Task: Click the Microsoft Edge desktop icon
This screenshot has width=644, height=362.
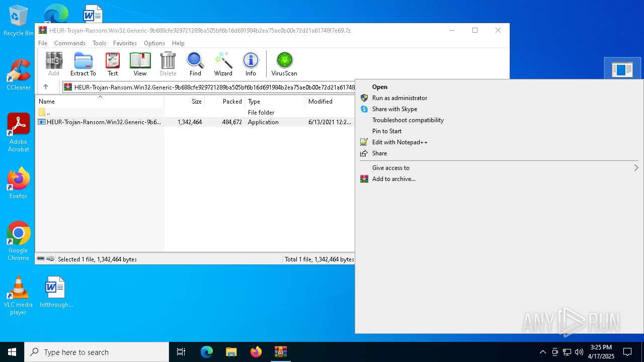Action: [x=56, y=13]
